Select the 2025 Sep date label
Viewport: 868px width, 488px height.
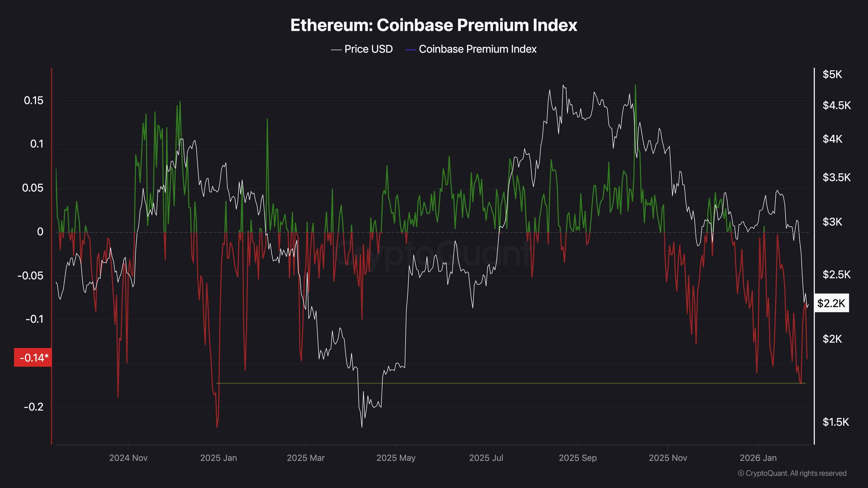pos(577,458)
